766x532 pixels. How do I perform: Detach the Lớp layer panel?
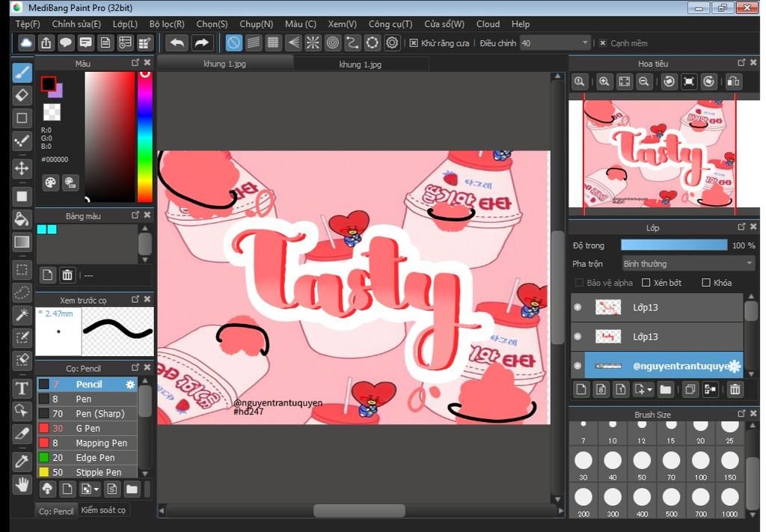coord(741,227)
